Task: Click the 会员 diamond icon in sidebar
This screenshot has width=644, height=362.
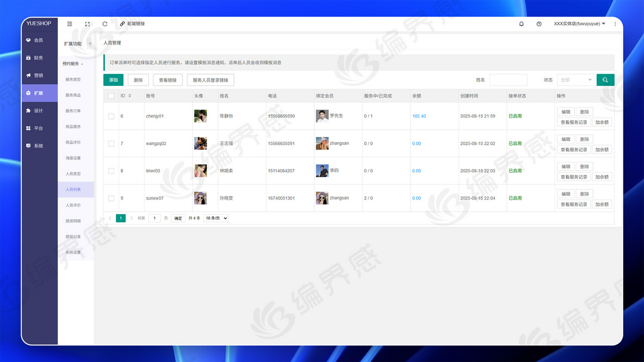Action: pyautogui.click(x=28, y=40)
